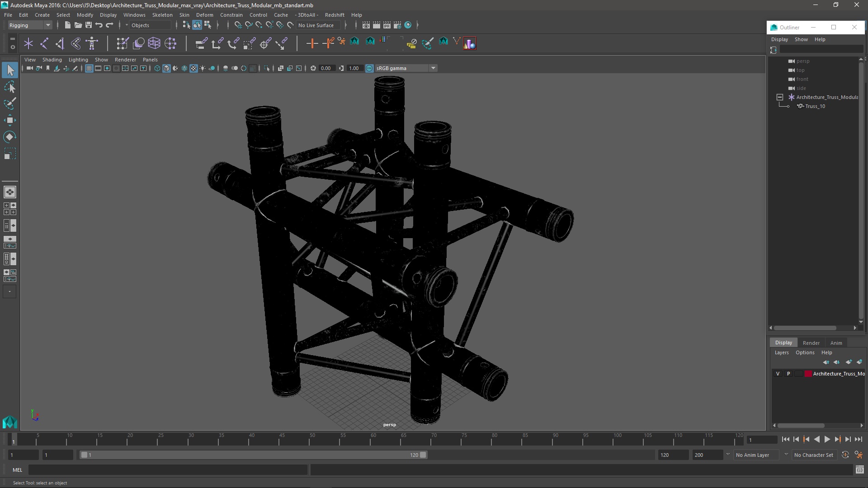Viewport: 868px width, 488px height.
Task: Open the Shading panel menu
Action: (52, 60)
